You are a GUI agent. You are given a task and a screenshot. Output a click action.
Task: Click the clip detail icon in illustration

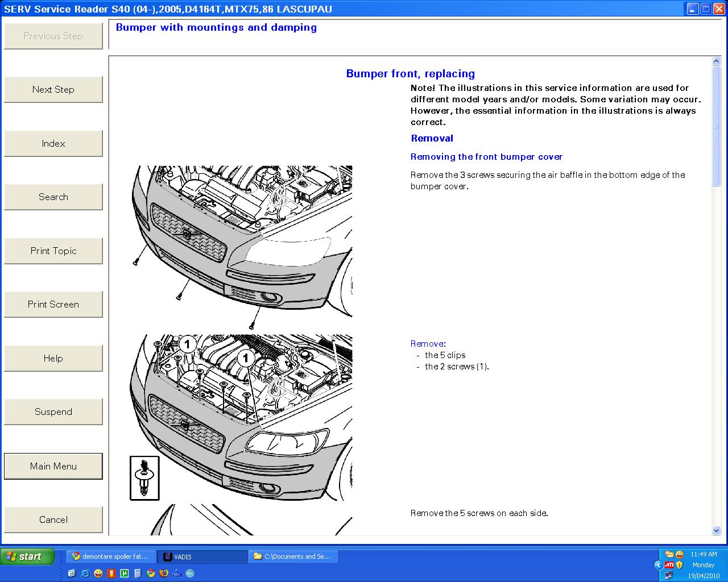pyautogui.click(x=144, y=478)
